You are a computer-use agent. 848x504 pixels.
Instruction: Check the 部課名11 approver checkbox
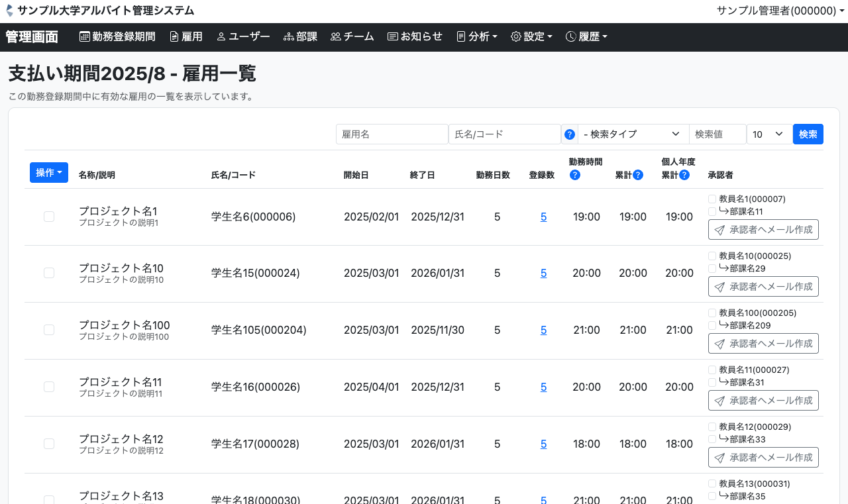click(x=712, y=212)
